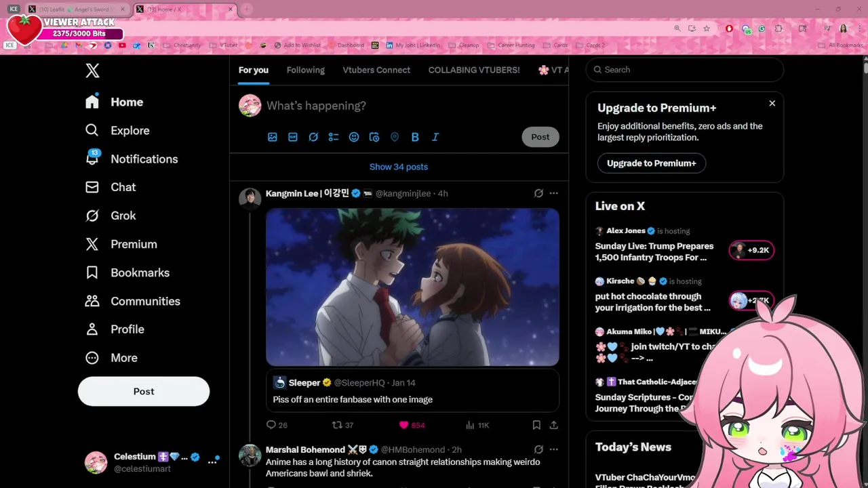Viewport: 868px width, 488px height.
Task: Open the All Bookmarks folder
Action: [x=841, y=45]
